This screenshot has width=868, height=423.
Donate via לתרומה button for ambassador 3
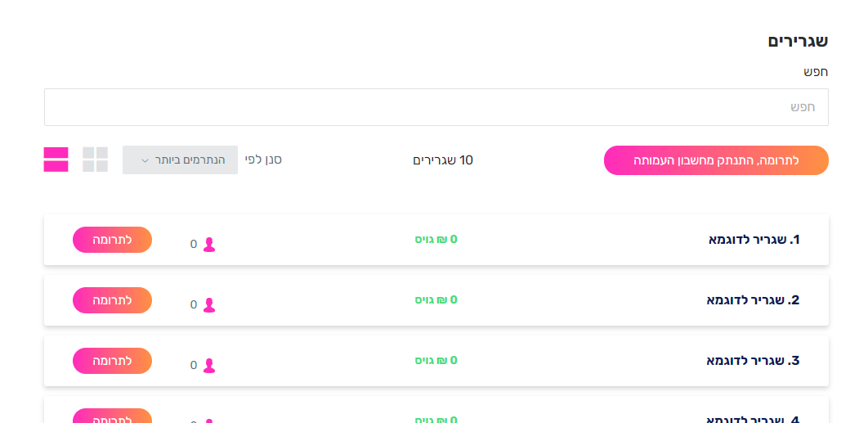[x=112, y=360]
